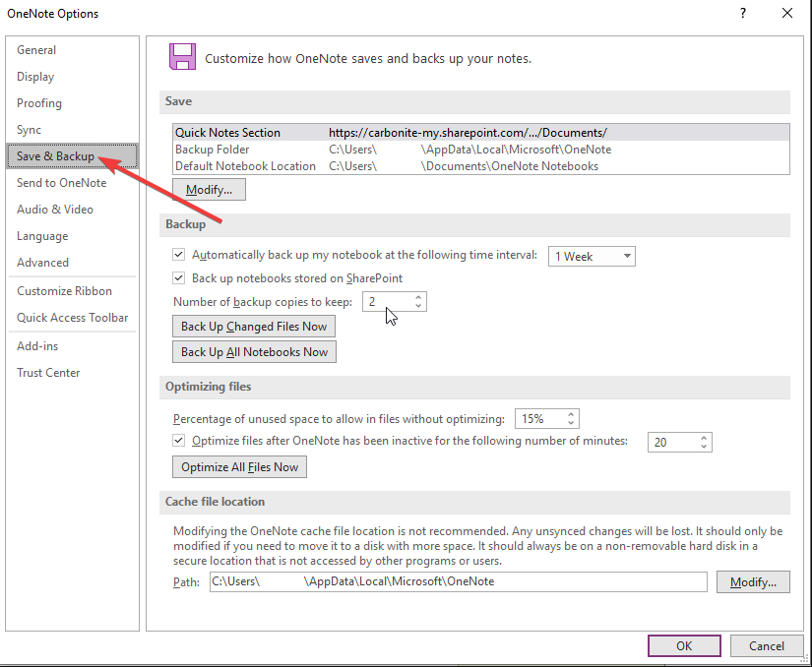Click Cancel to discard changes
This screenshot has height=667, width=812.
tap(767, 645)
